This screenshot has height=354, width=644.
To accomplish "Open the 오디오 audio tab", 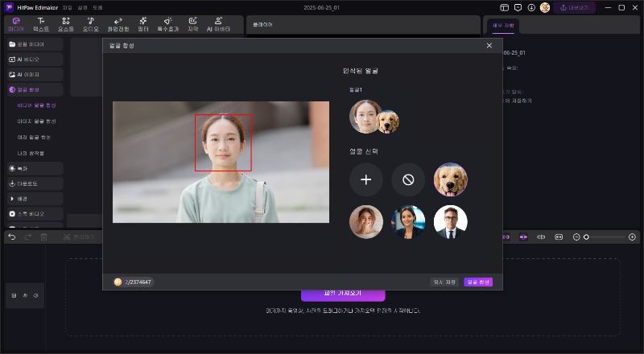I will pyautogui.click(x=91, y=25).
